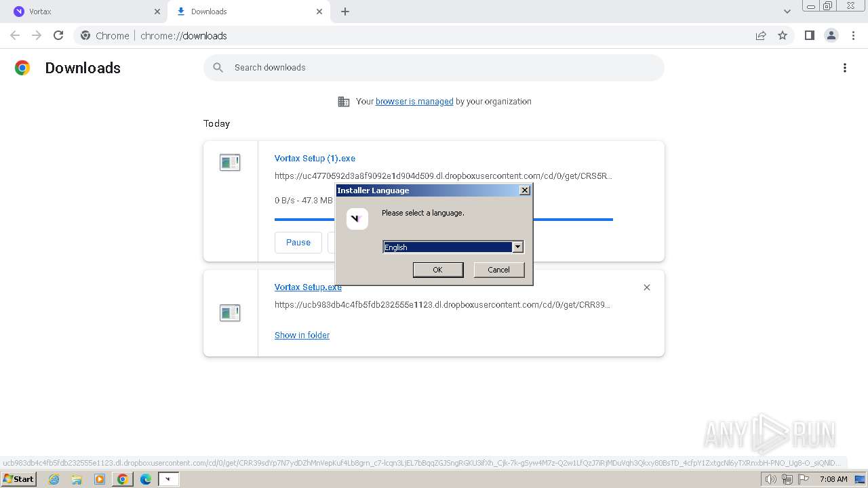Viewport: 868px width, 488px height.
Task: Click the Vortax Setup (1).exe file icon
Action: (230, 163)
